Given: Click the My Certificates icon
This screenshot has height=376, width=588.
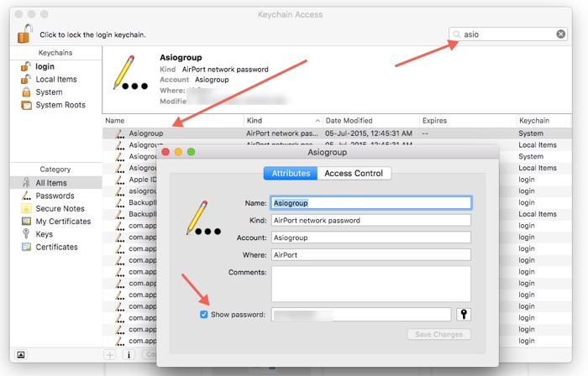Looking at the screenshot, I should (26, 221).
